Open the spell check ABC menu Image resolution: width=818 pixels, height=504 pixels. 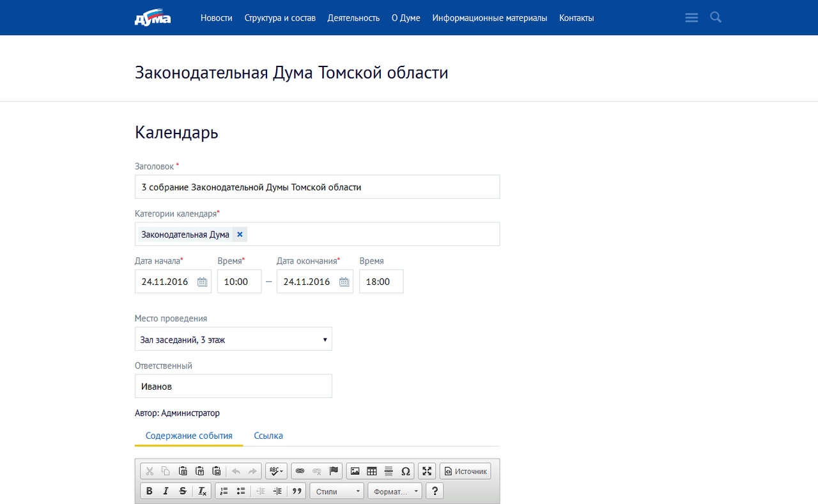pos(276,471)
